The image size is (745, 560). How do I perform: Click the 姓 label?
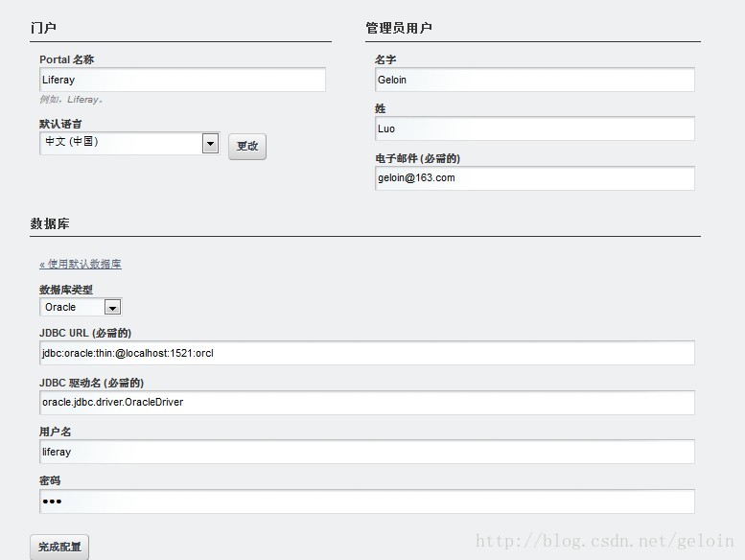tap(380, 108)
